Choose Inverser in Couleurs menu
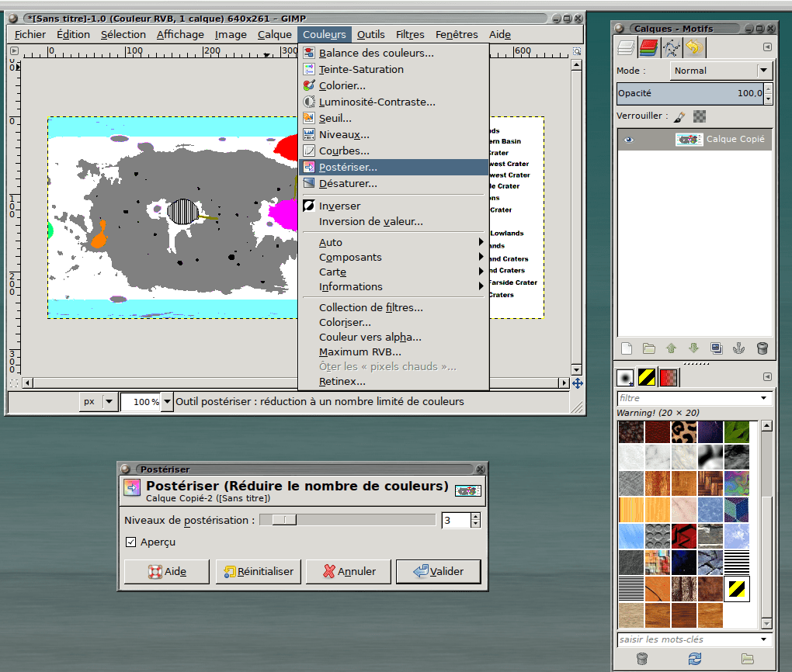 click(x=394, y=206)
